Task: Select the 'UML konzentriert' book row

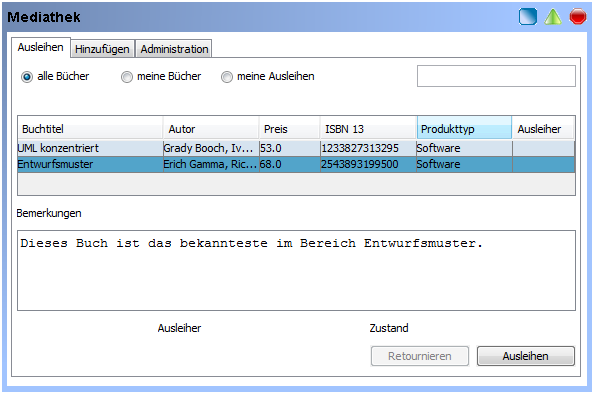Action: (x=296, y=148)
